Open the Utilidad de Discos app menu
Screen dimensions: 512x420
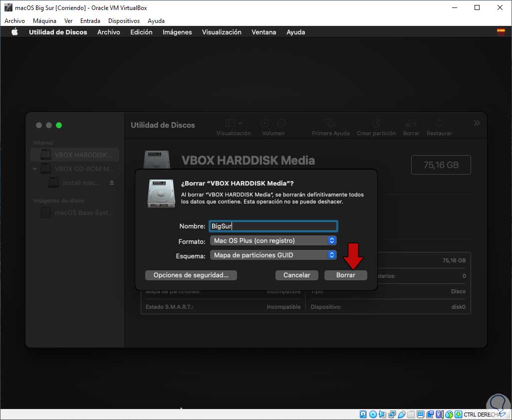(x=58, y=32)
